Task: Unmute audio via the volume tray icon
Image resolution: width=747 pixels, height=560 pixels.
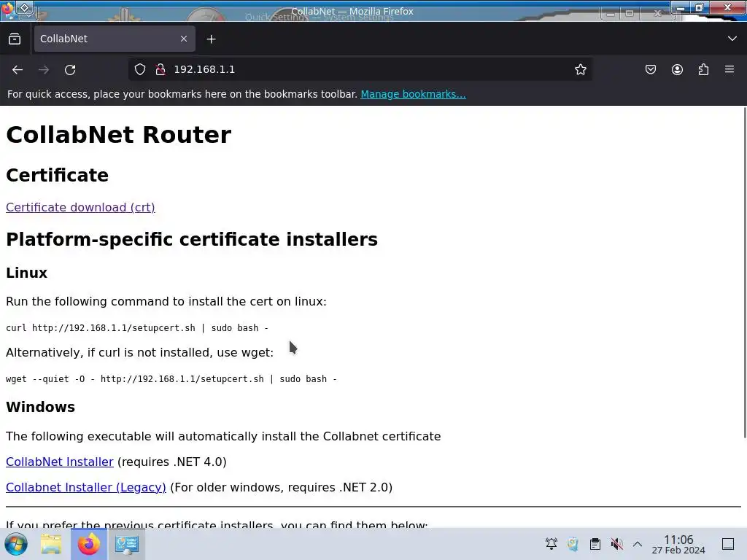Action: tap(616, 544)
